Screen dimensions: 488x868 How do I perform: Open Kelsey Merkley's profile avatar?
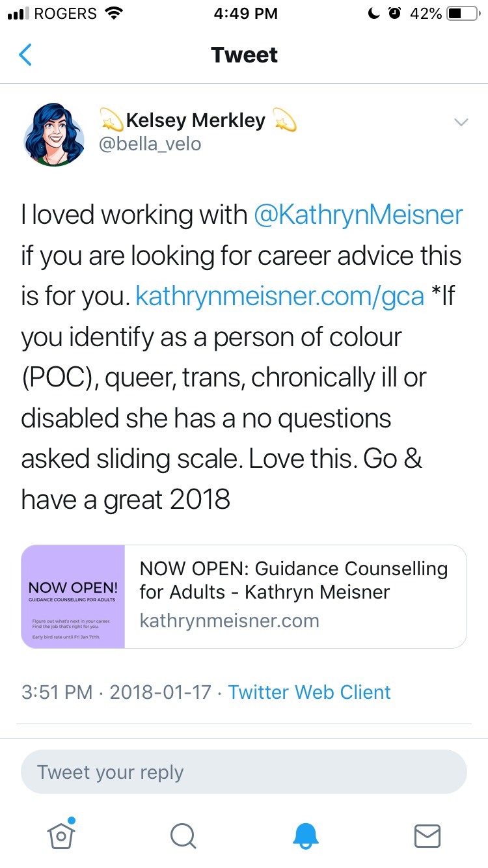(54, 135)
